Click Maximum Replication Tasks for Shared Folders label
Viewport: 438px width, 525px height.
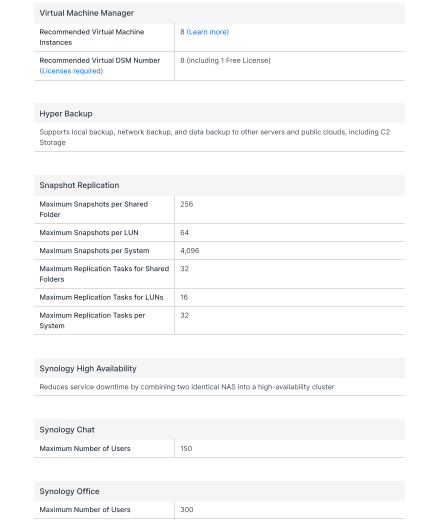click(x=104, y=274)
